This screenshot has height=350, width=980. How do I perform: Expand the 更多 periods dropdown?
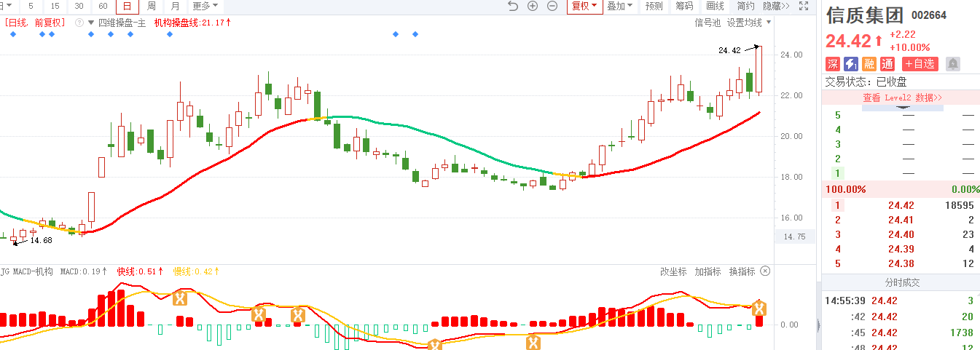point(205,6)
